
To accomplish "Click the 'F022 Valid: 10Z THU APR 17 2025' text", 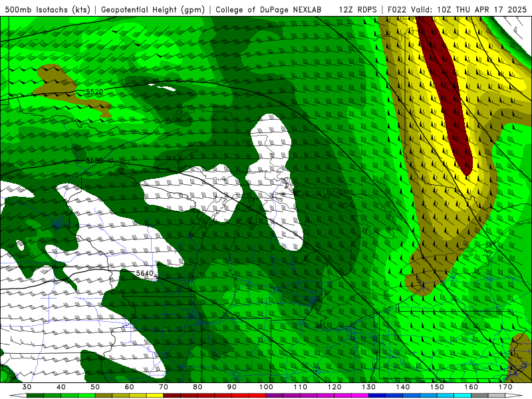I will pos(457,9).
